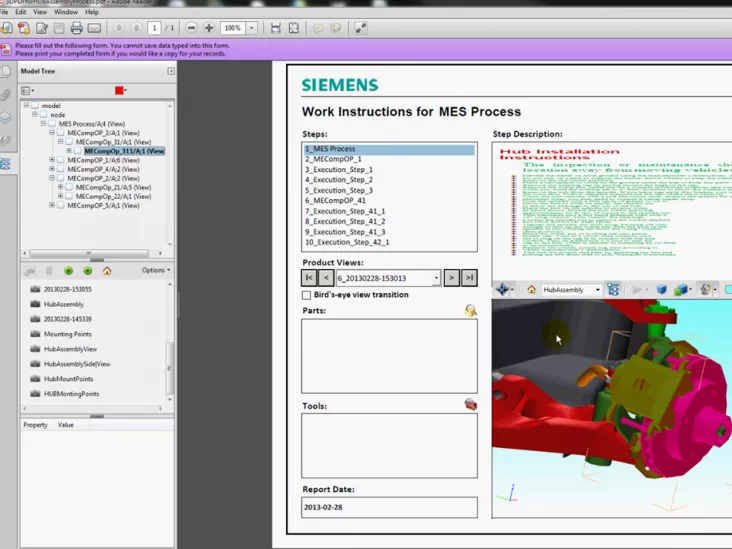Open the model tree options dropdown icon
The width and height of the screenshot is (732, 549).
[28, 91]
